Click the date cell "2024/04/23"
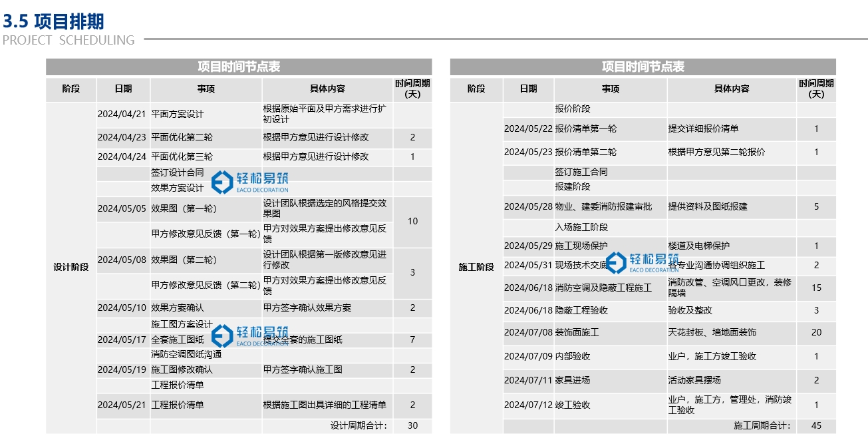868x448 pixels. pyautogui.click(x=122, y=138)
